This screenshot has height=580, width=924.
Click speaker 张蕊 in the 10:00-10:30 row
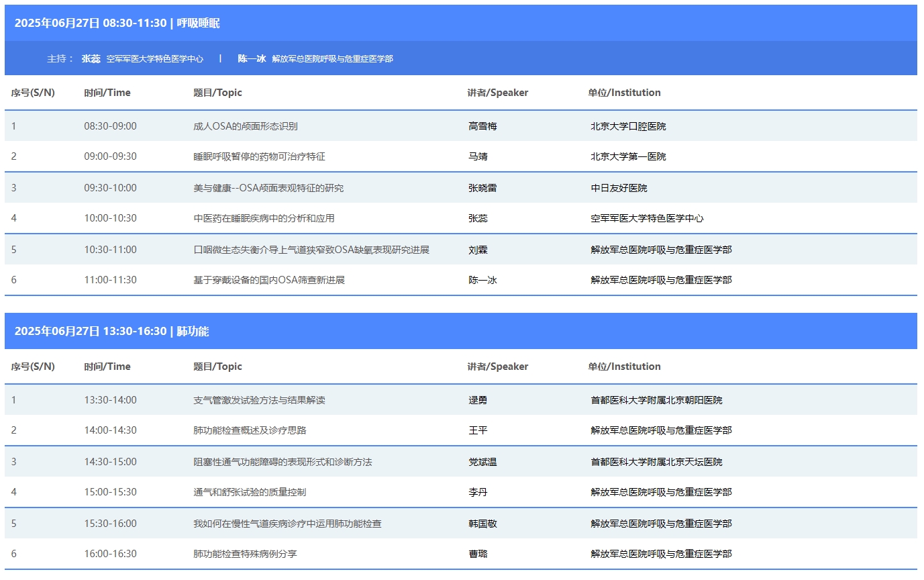pyautogui.click(x=478, y=218)
